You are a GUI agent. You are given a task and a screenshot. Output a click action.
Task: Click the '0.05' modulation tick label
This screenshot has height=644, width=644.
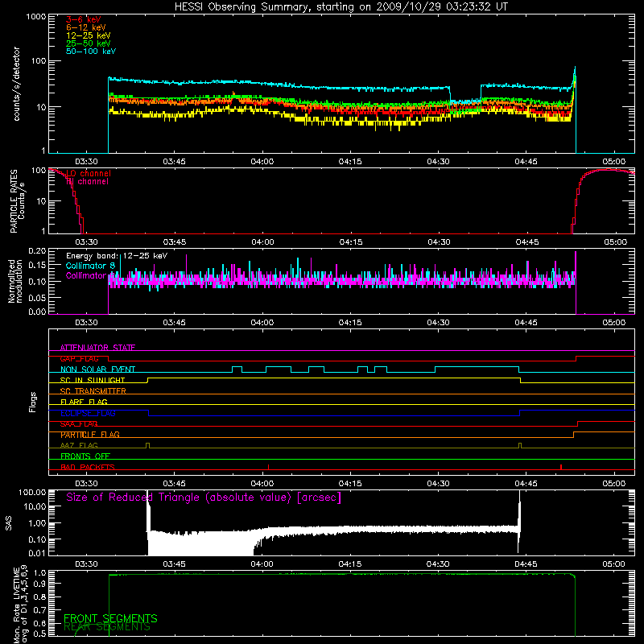(x=37, y=297)
